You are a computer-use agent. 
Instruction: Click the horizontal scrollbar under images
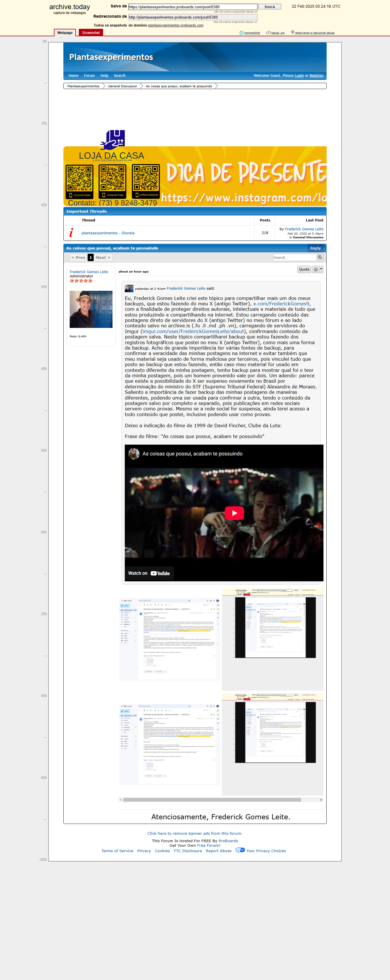click(x=212, y=800)
